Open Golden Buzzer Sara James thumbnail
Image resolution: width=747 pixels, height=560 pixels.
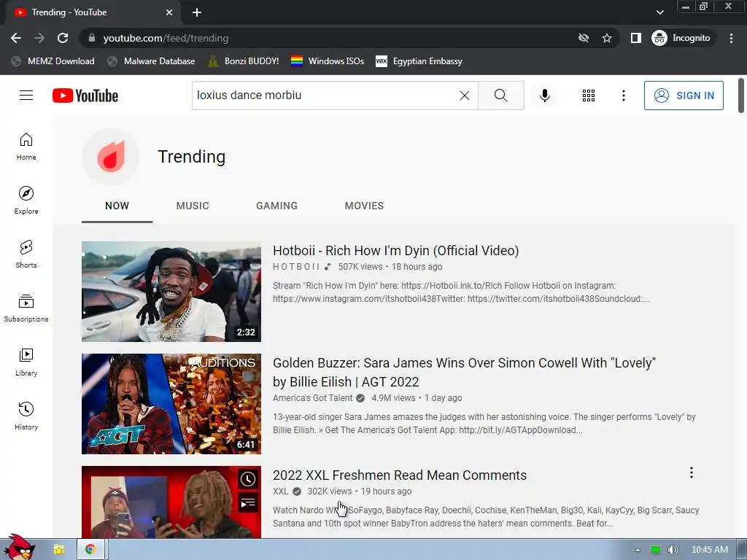[171, 404]
